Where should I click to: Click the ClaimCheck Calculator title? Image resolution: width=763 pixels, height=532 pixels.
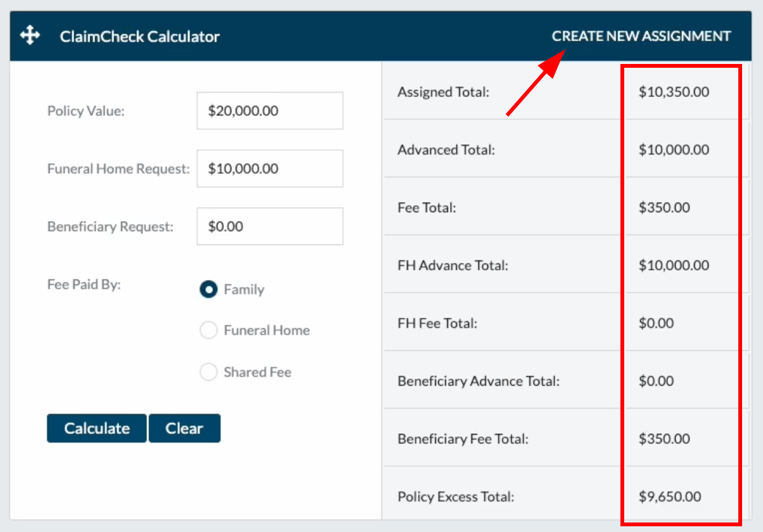click(139, 36)
